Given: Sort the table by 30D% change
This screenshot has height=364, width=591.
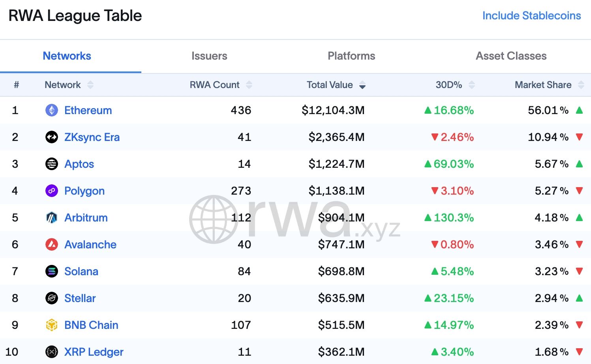Looking at the screenshot, I should pos(471,85).
